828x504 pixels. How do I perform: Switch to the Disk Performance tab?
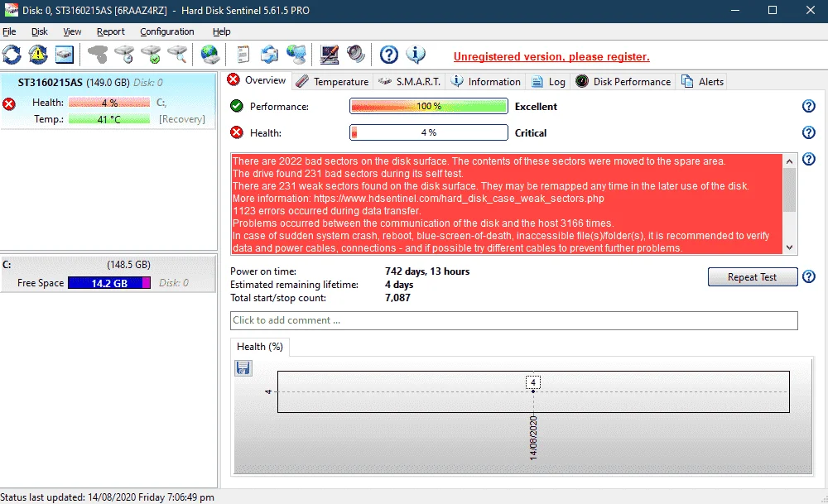coord(623,82)
